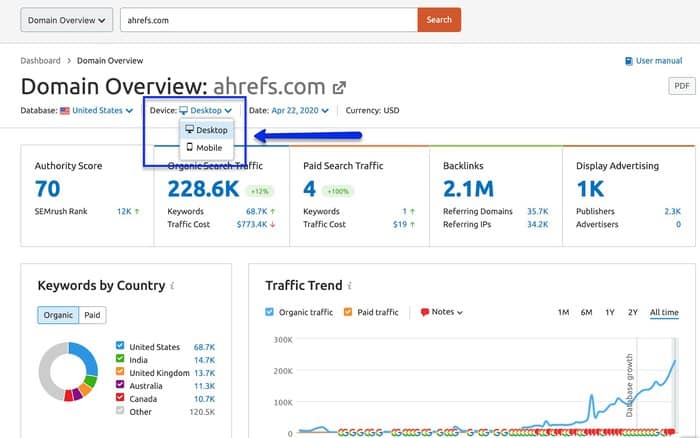Open United States 68.7K keywords link
The image size is (700, 438).
click(204, 347)
